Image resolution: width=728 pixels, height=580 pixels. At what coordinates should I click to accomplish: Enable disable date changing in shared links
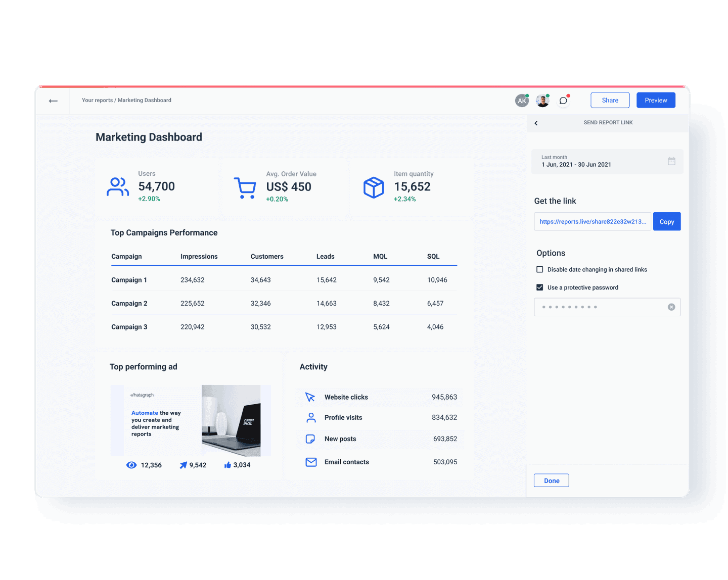539,269
